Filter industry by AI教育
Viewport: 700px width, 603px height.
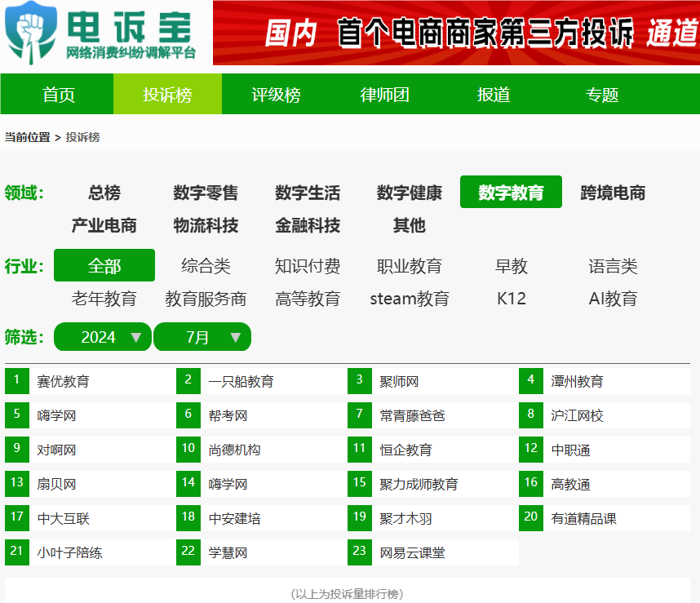tap(613, 299)
